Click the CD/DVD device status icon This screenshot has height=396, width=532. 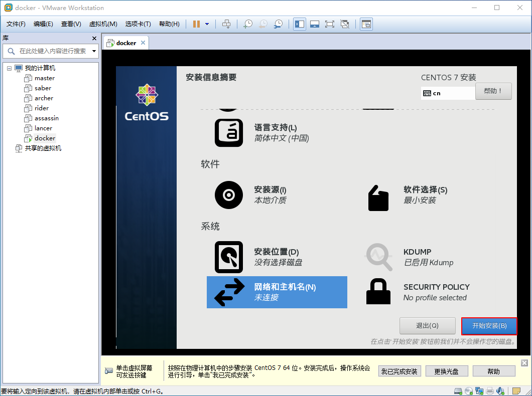469,390
